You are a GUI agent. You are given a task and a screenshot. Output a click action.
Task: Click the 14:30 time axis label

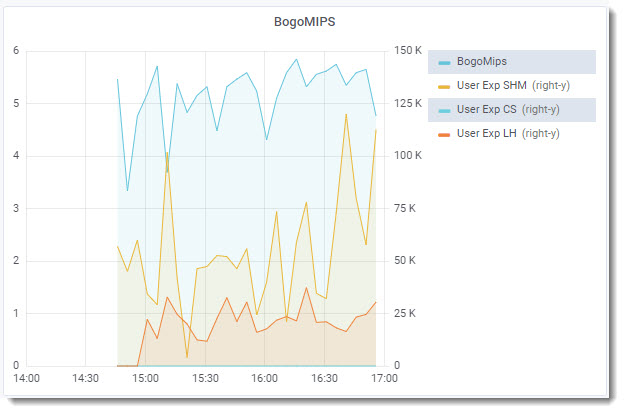pyautogui.click(x=85, y=378)
